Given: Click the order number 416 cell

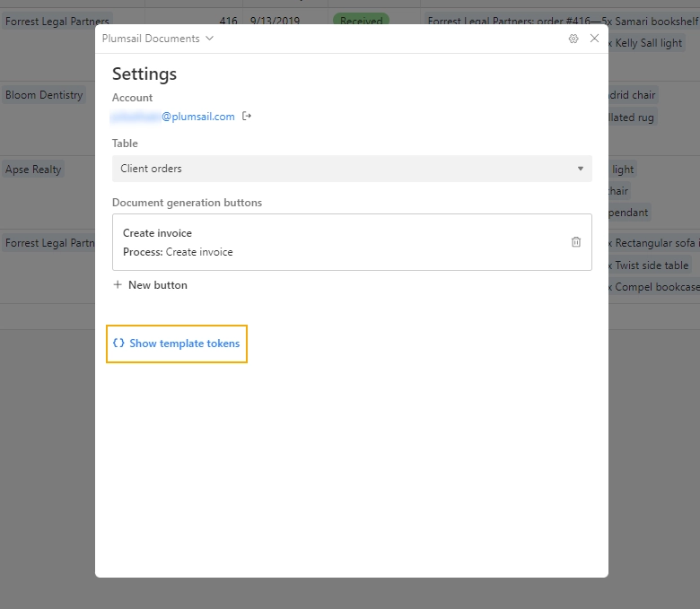Looking at the screenshot, I should click(x=228, y=21).
